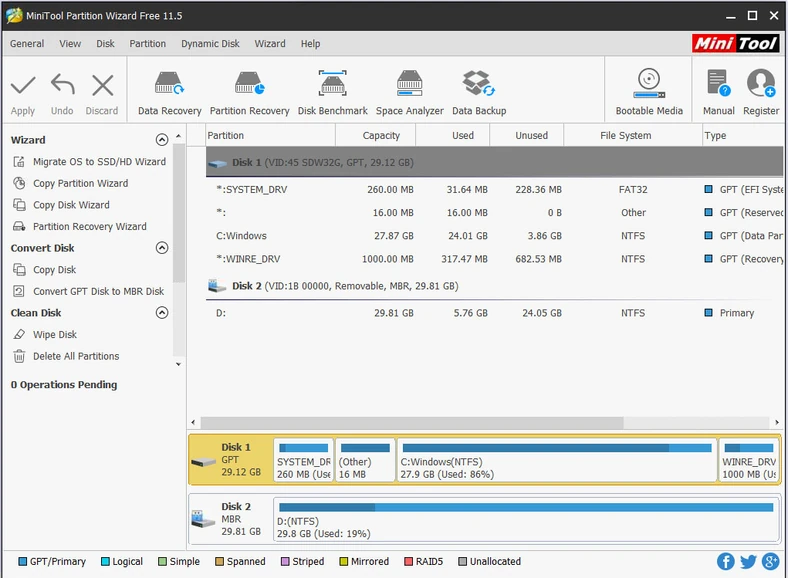Collapse the Clean Disk section
Screen dimensions: 788x578
[x=162, y=313]
